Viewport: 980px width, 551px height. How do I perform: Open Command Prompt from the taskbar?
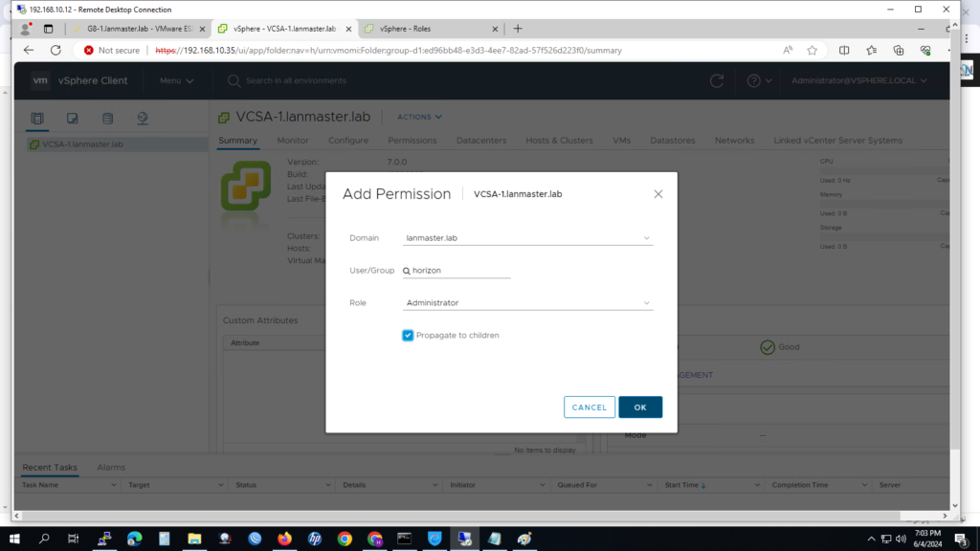coord(405,539)
